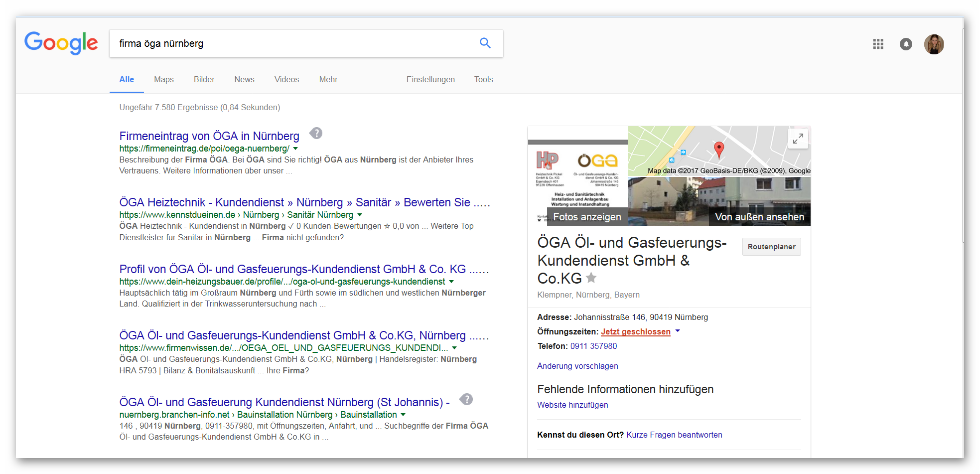Call phone number 0911 357980 link
Image resolution: width=980 pixels, height=474 pixels.
593,346
